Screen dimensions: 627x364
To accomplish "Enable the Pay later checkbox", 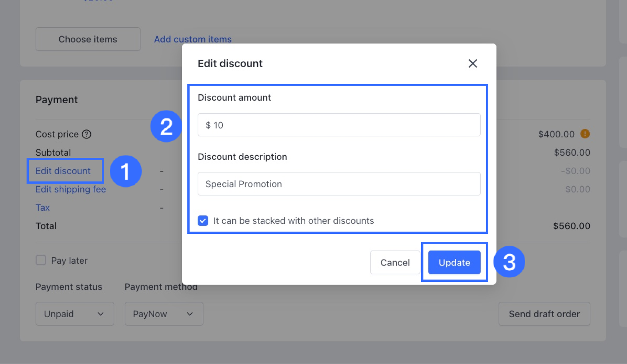I will pyautogui.click(x=41, y=260).
